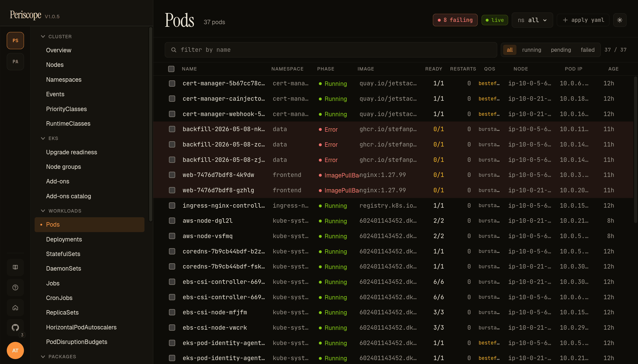638x364 pixels.
Task: Click the live status button
Action: coord(495,20)
